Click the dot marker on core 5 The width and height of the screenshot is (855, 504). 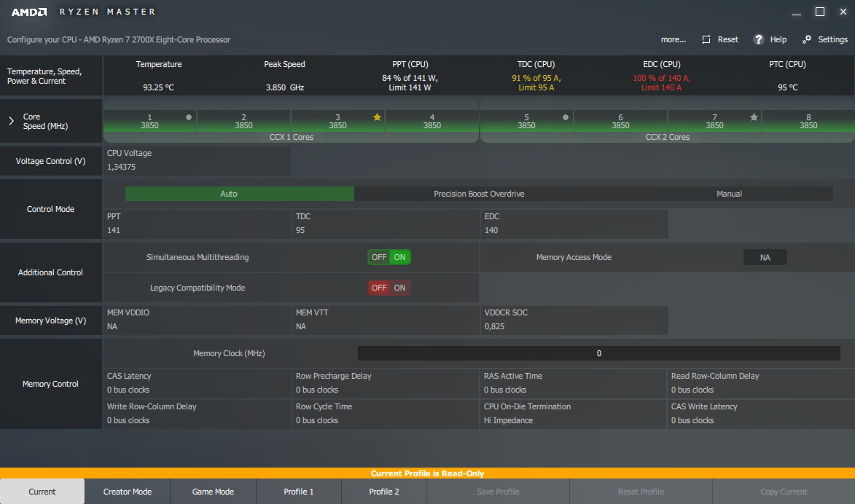[566, 117]
